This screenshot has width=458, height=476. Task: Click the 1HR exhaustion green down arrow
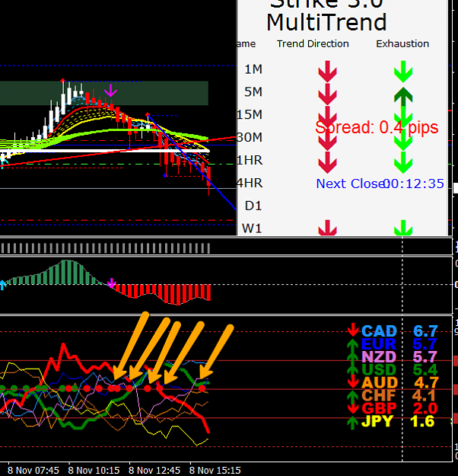[403, 162]
